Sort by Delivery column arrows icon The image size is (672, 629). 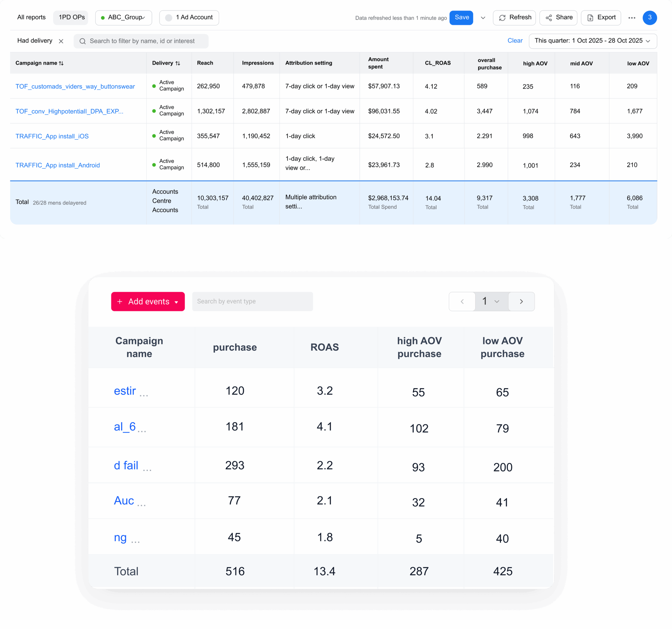point(178,63)
